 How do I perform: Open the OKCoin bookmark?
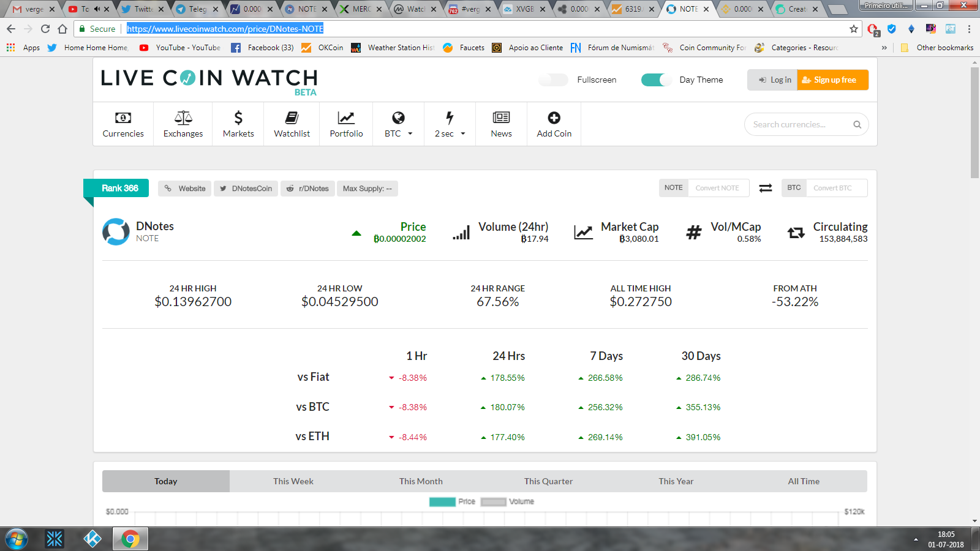(x=322, y=47)
